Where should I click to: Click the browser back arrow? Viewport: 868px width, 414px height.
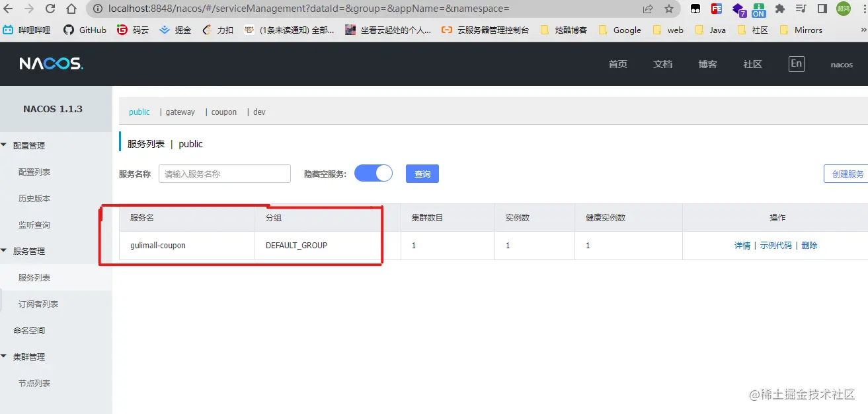[9, 9]
